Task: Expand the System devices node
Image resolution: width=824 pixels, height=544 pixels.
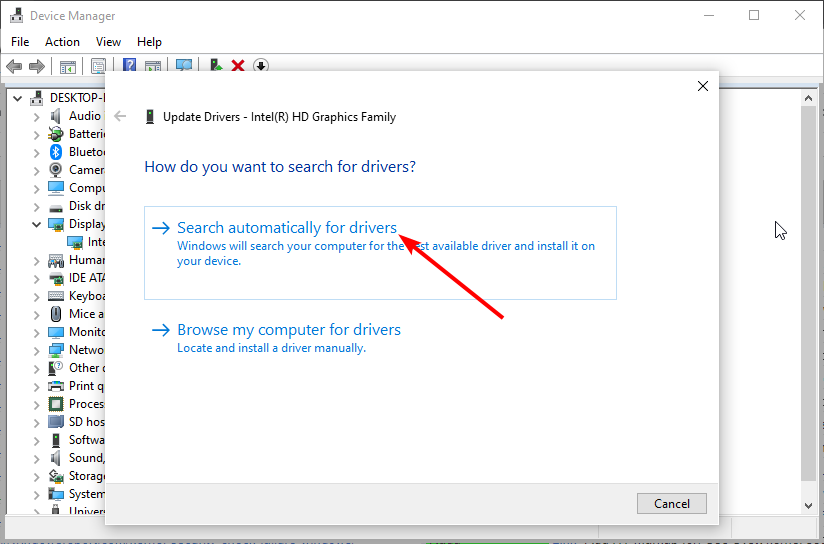Action: (36, 494)
